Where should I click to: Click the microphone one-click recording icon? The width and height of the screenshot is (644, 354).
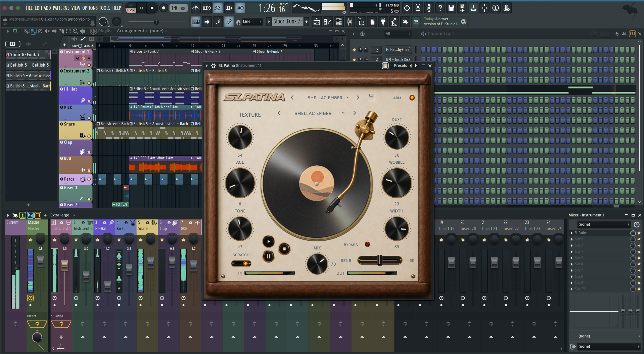pos(429,8)
